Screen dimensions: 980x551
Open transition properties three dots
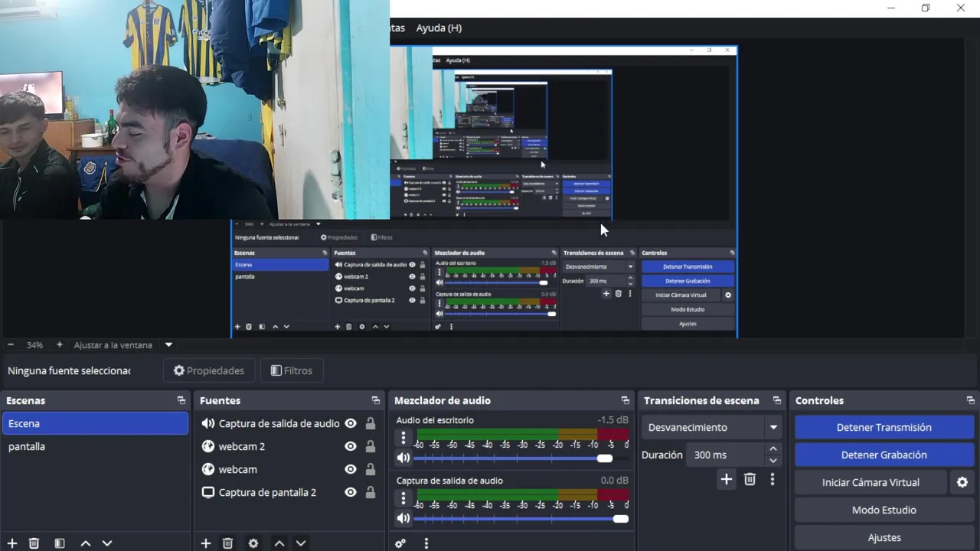pyautogui.click(x=773, y=479)
